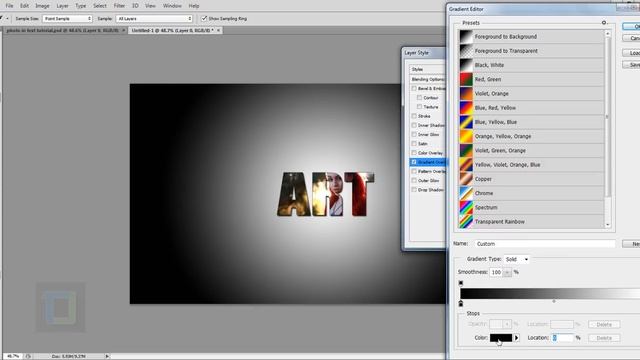This screenshot has width=640, height=360.
Task: Click the black stop Color swatch
Action: [x=501, y=338]
